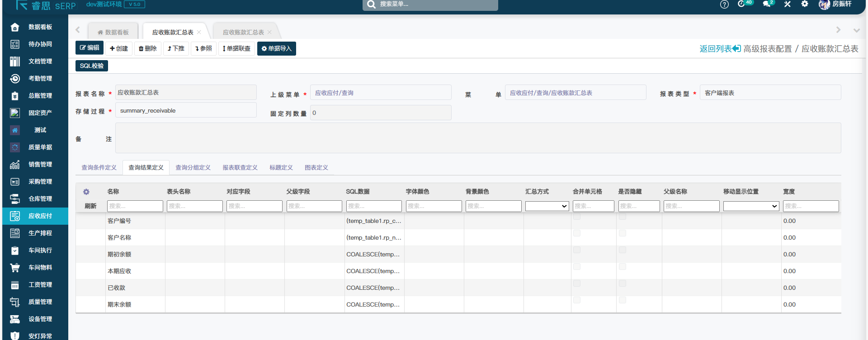
Task: Switch to the 查询条件定义 tab
Action: coord(99,168)
